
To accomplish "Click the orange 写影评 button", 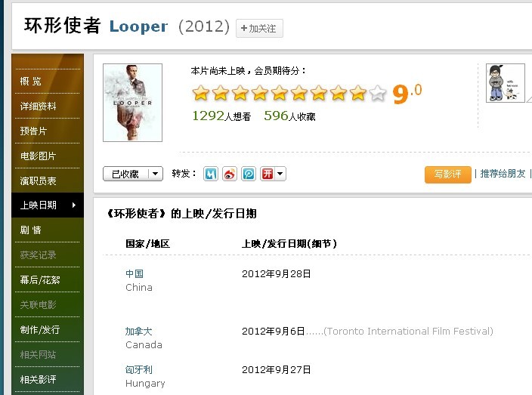I will (x=448, y=174).
